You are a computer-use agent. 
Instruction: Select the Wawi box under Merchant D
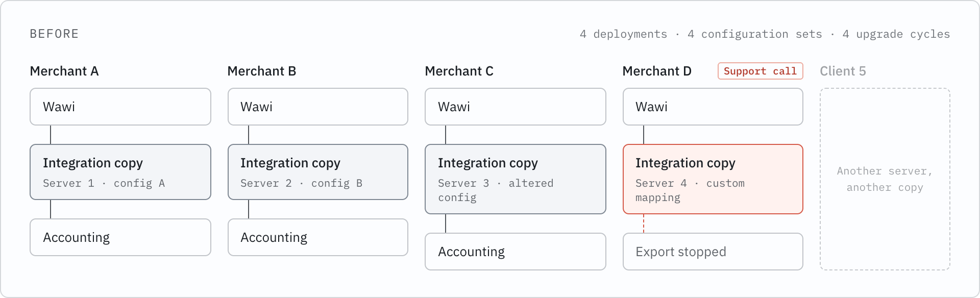point(713,107)
